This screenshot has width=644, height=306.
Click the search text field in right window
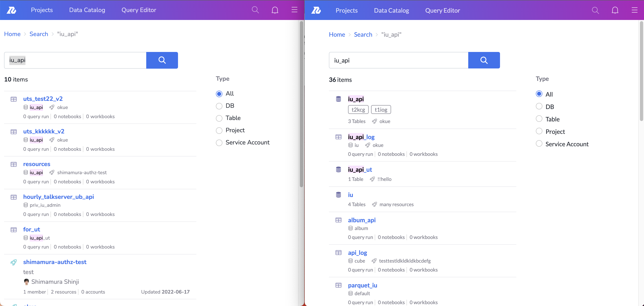(398, 60)
